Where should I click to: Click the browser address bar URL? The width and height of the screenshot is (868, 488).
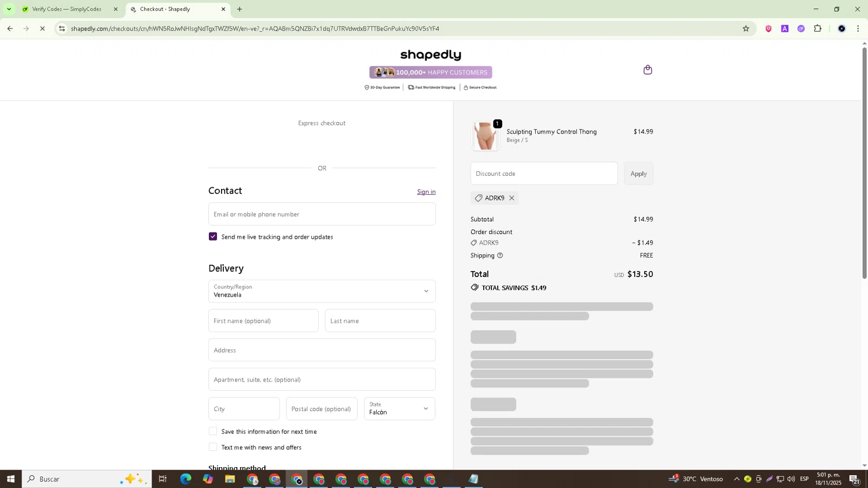255,28
